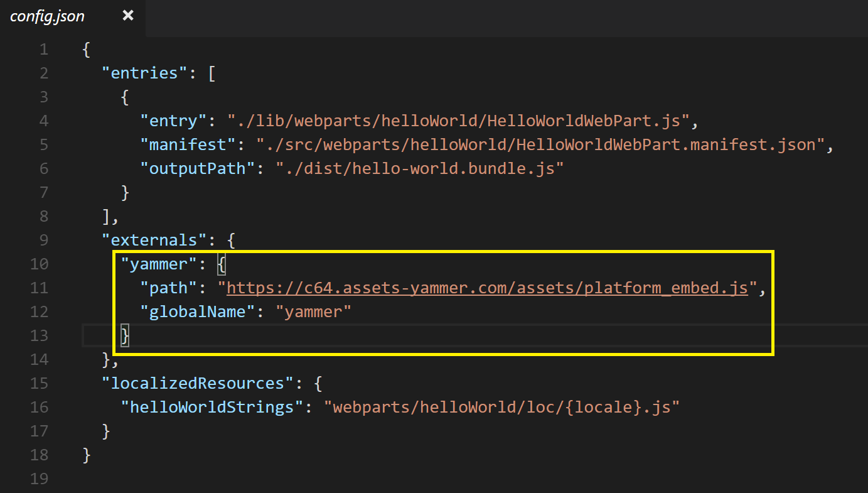Click the closing bracket on line 8
The width and height of the screenshot is (868, 493).
click(x=106, y=216)
